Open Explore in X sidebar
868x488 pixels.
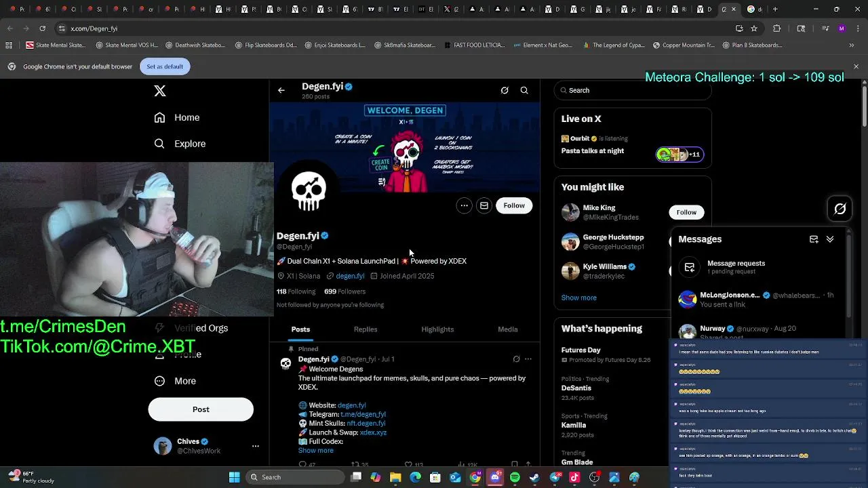coord(180,144)
